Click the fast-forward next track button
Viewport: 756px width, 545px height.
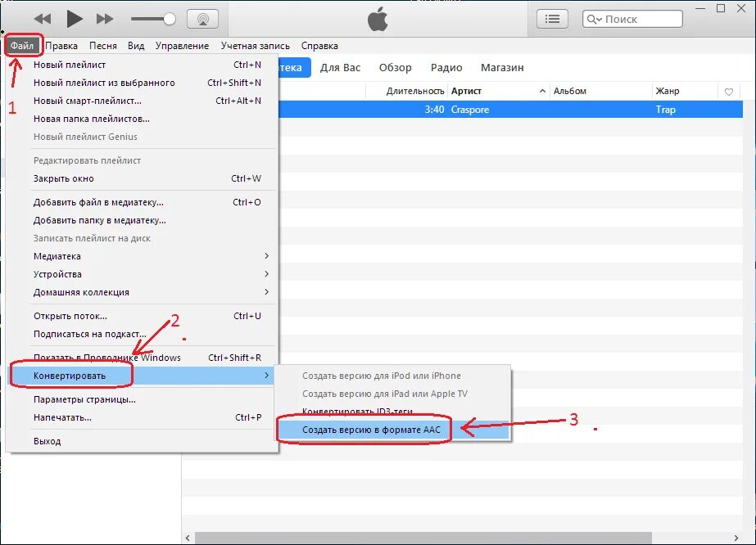pos(105,20)
